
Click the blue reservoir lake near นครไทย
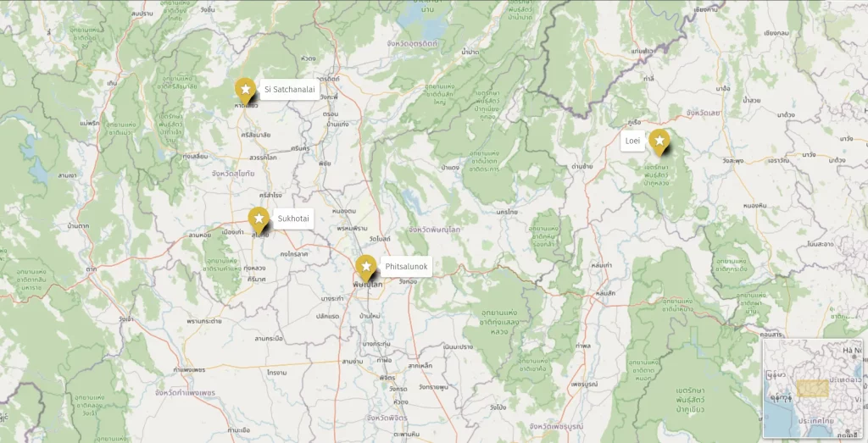[413, 198]
